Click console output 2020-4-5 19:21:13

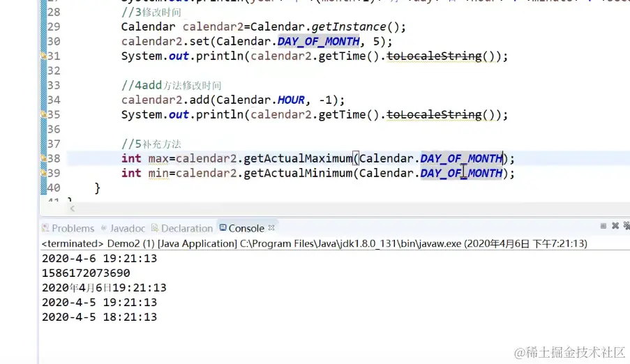click(x=99, y=302)
